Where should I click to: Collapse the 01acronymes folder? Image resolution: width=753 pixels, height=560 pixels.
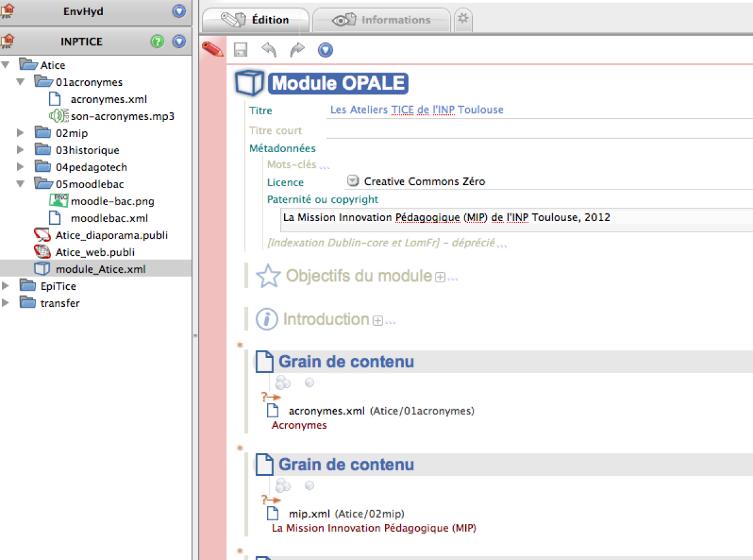(x=21, y=82)
